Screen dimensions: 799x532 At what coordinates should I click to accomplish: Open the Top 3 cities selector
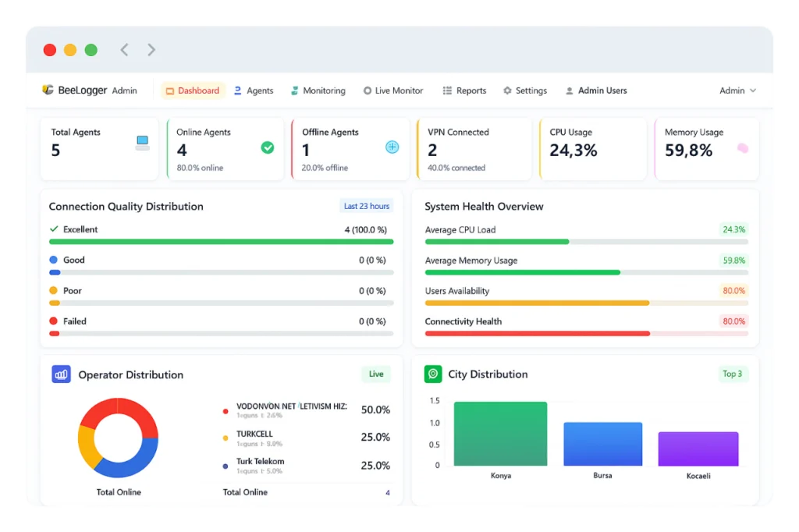[732, 374]
